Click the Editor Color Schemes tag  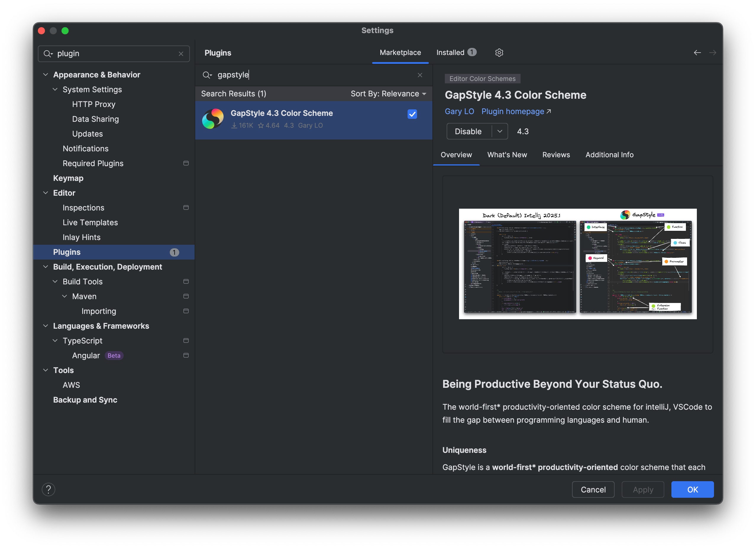pos(482,79)
